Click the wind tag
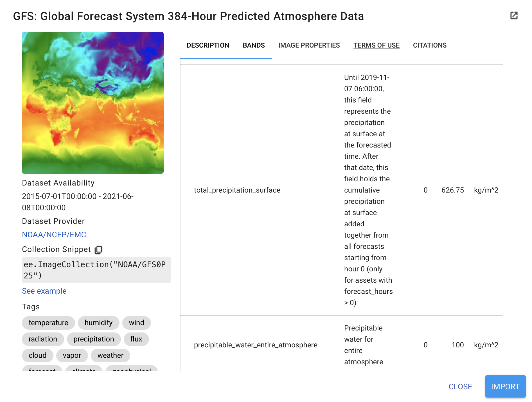 [136, 323]
